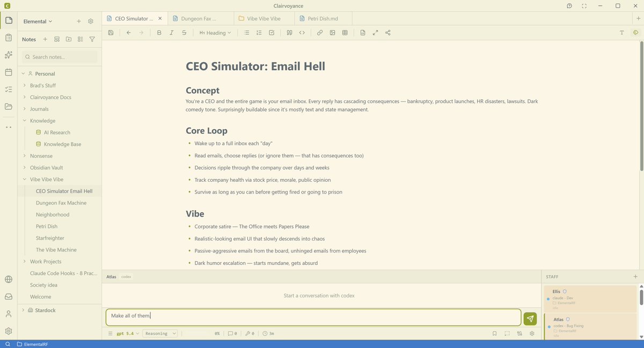Switch to the Petri Dish.md tab
The height and width of the screenshot is (348, 644).
coord(324,18)
